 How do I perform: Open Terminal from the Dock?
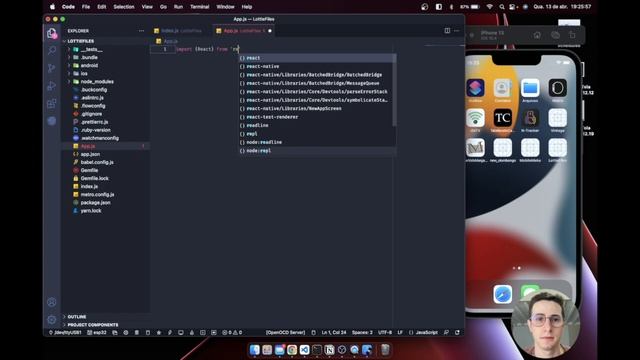pyautogui.click(x=317, y=350)
